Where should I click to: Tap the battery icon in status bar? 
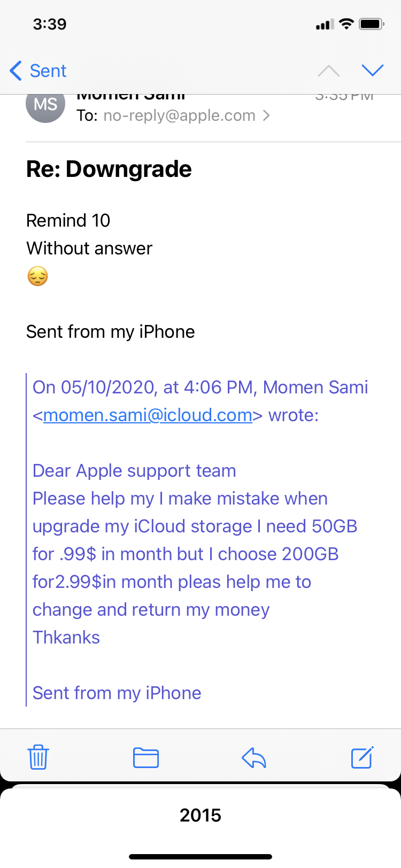coord(371,24)
